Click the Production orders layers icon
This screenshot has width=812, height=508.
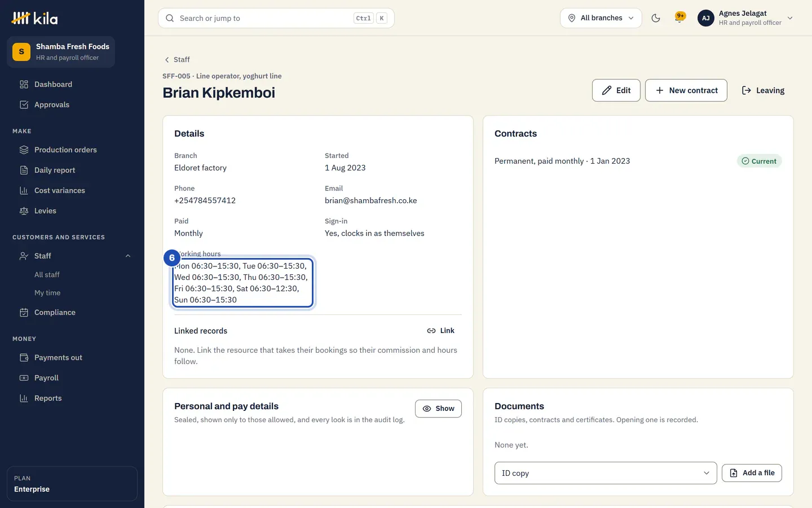tap(24, 150)
